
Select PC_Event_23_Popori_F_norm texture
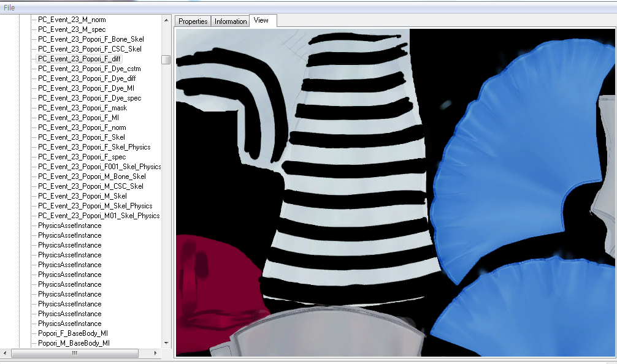[x=82, y=127]
